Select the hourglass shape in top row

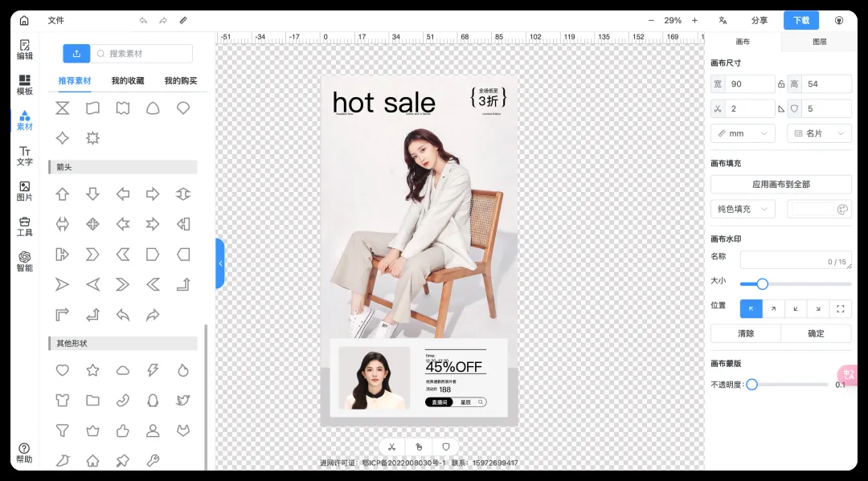63,108
